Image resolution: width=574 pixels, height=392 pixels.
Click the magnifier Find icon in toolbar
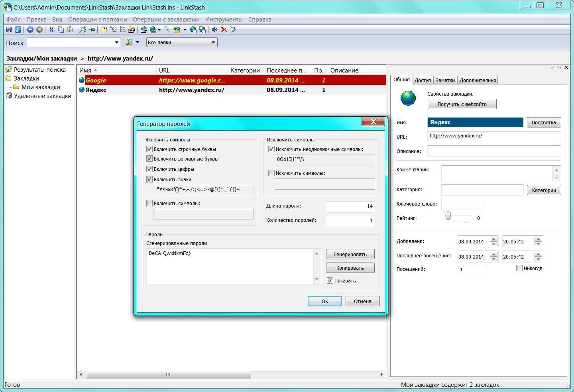pyautogui.click(x=83, y=29)
